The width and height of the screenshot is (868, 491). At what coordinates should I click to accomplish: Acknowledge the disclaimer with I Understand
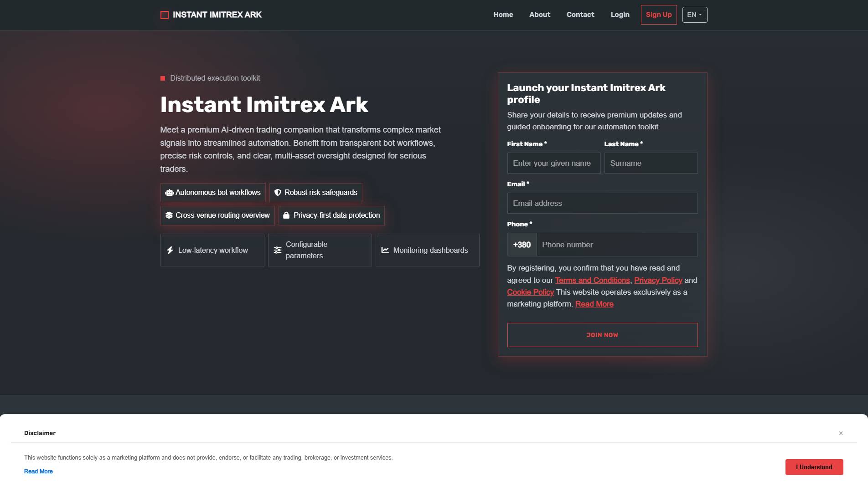[x=814, y=467]
